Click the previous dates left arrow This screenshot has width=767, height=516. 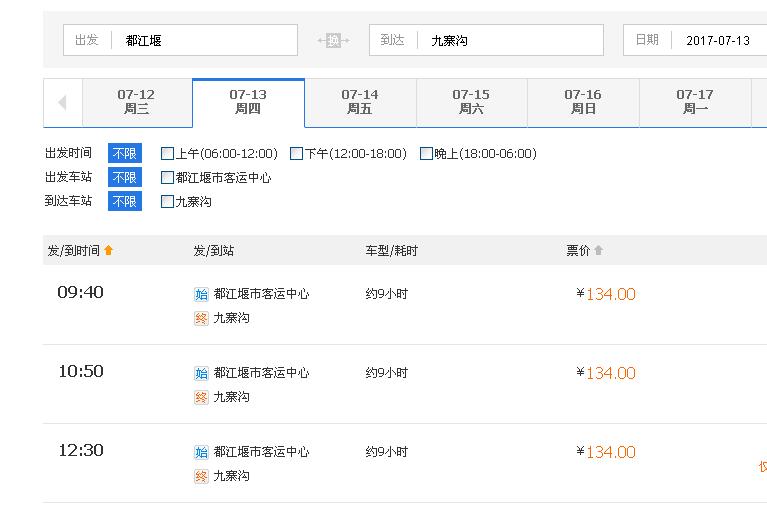[x=62, y=103]
